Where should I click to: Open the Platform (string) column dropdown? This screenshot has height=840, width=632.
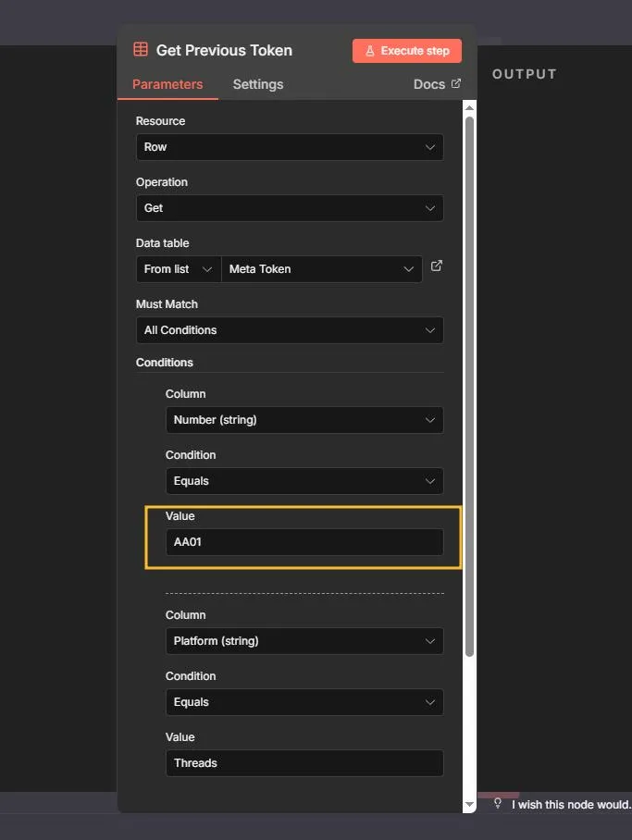[304, 641]
